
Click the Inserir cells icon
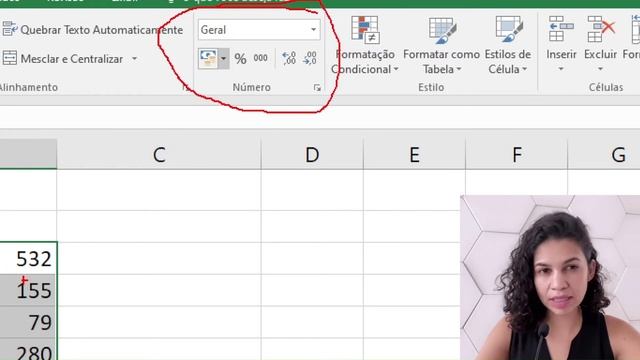coord(561,29)
